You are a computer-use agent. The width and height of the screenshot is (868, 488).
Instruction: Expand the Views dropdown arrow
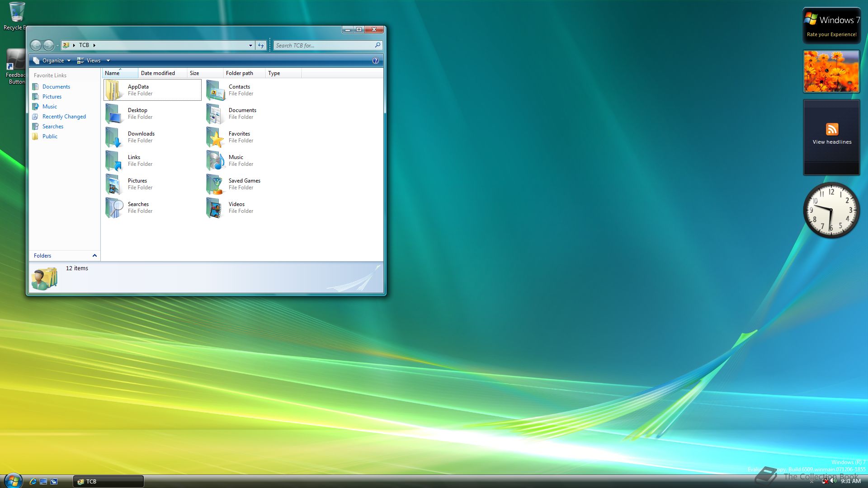tap(108, 61)
